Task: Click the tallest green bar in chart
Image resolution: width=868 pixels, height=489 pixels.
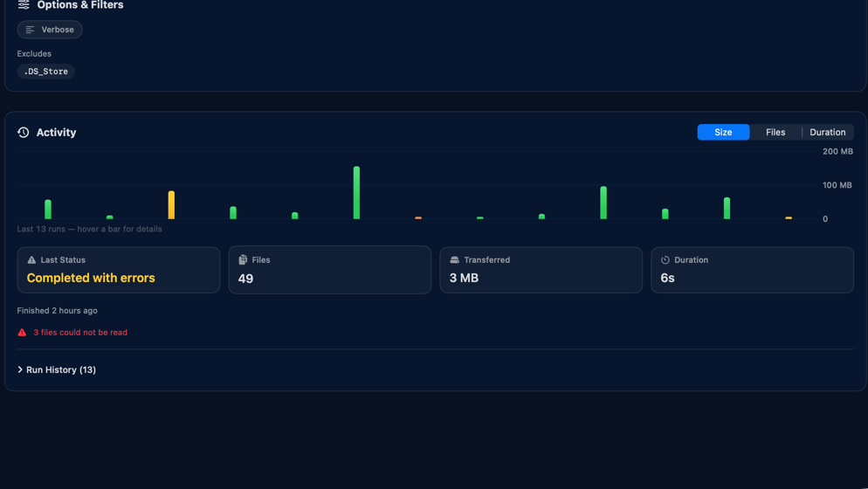Action: [356, 193]
